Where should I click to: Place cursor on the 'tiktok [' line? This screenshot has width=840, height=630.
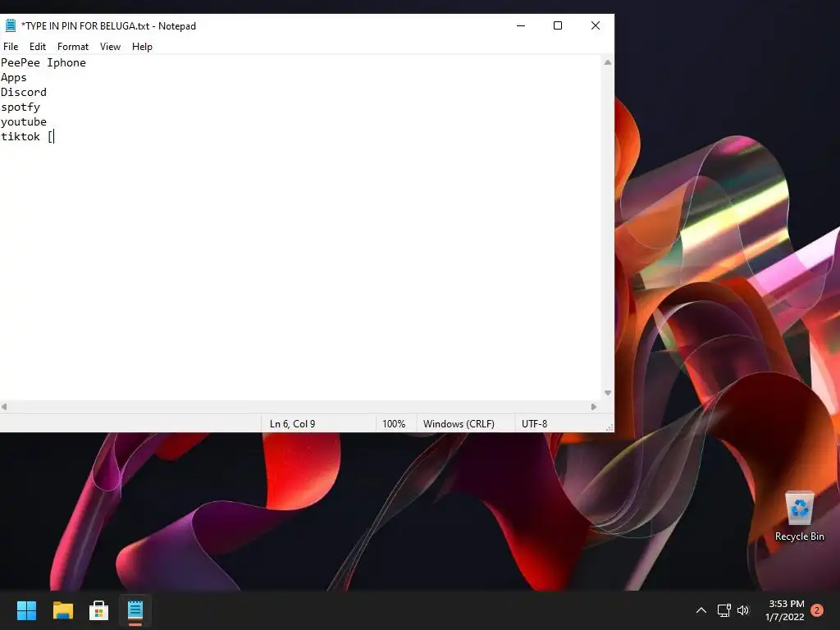coord(27,137)
